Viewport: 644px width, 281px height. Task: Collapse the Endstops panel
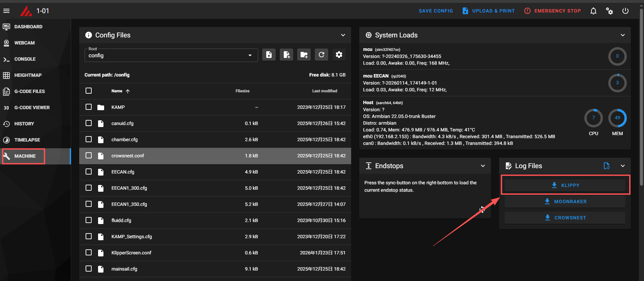point(483,166)
